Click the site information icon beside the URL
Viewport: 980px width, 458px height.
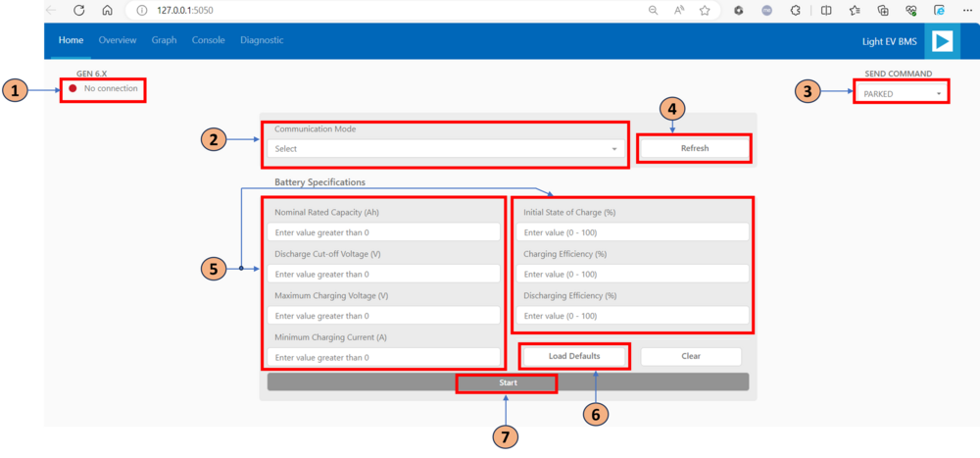(x=142, y=10)
